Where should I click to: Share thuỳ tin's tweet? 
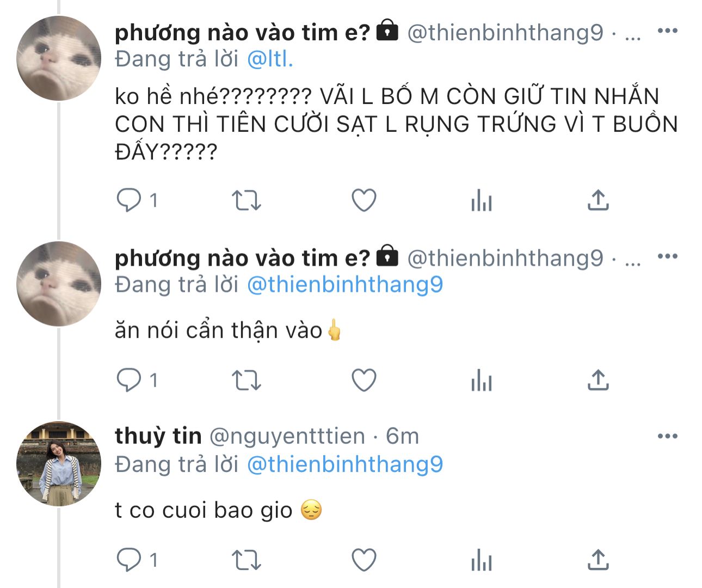[598, 560]
